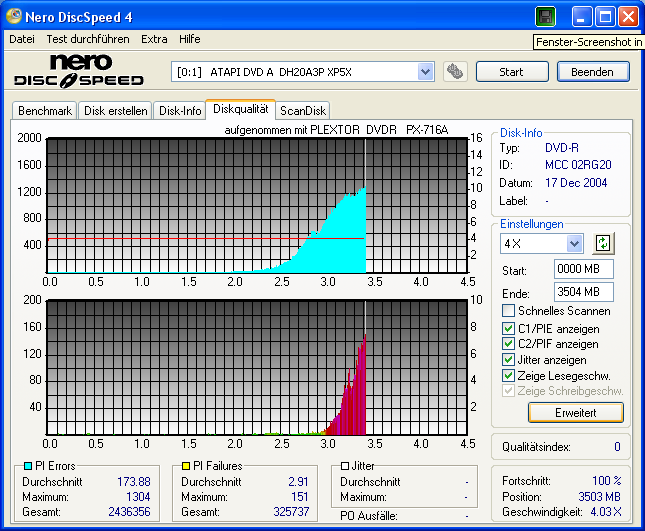
Task: Click the drive options icon beside drive selector
Action: click(x=455, y=72)
